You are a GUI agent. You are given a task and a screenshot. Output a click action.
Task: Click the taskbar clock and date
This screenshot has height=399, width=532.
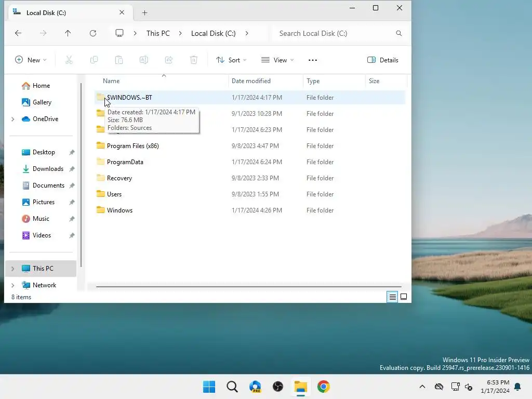(495, 387)
